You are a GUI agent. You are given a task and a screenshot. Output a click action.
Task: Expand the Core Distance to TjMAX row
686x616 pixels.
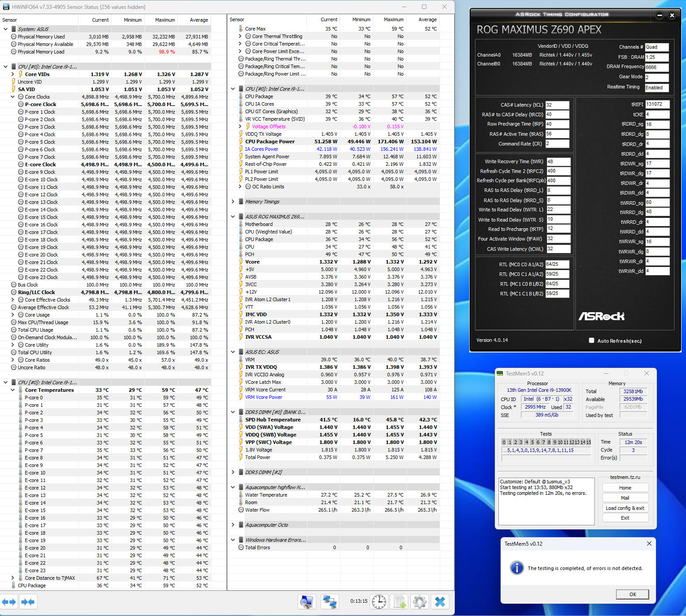click(13, 578)
